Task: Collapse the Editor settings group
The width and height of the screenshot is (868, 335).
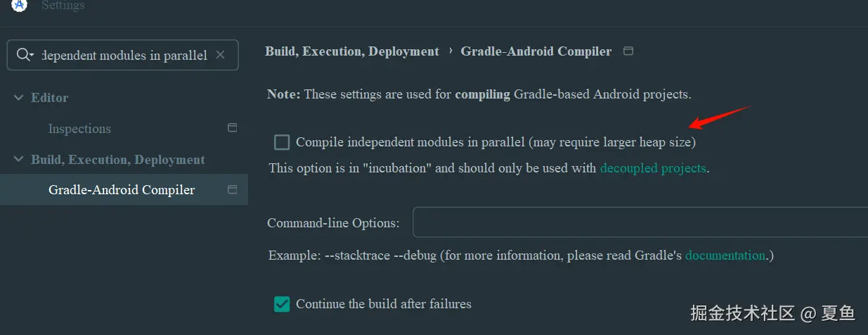Action: point(18,98)
